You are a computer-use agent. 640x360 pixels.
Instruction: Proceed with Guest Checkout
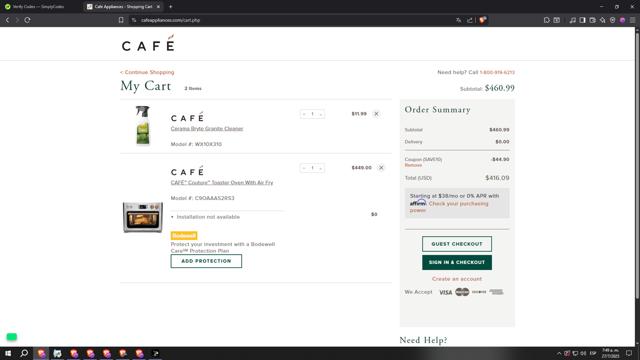click(x=457, y=244)
